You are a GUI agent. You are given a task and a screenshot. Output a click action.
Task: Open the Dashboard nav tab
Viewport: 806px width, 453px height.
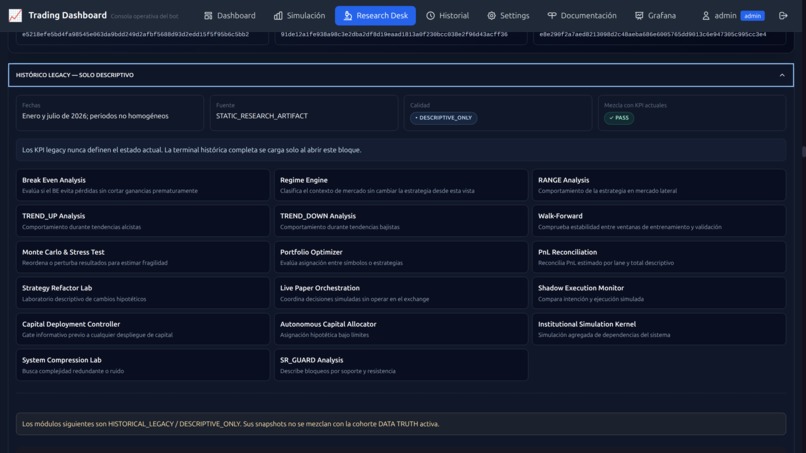[230, 15]
